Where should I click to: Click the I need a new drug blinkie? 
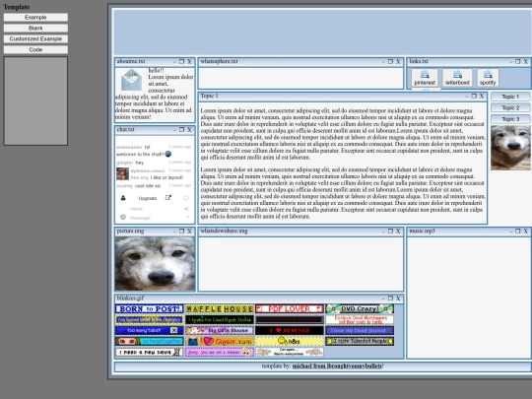coord(150,352)
